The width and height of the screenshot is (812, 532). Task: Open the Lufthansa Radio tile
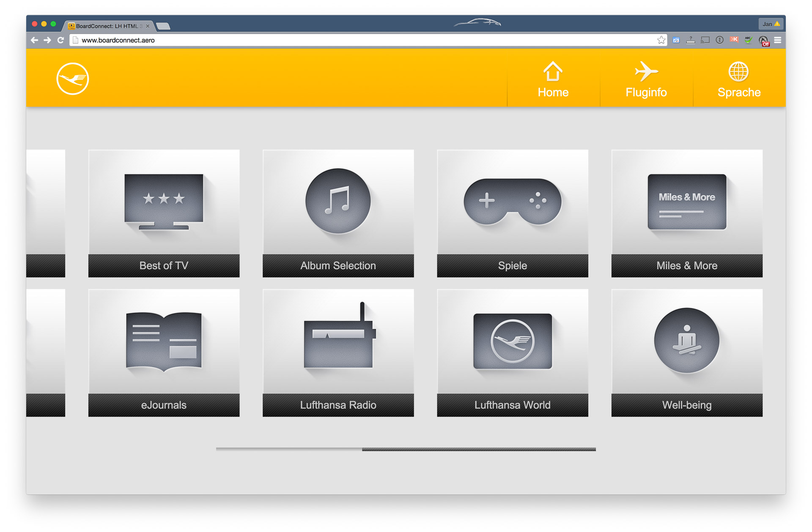pos(338,353)
